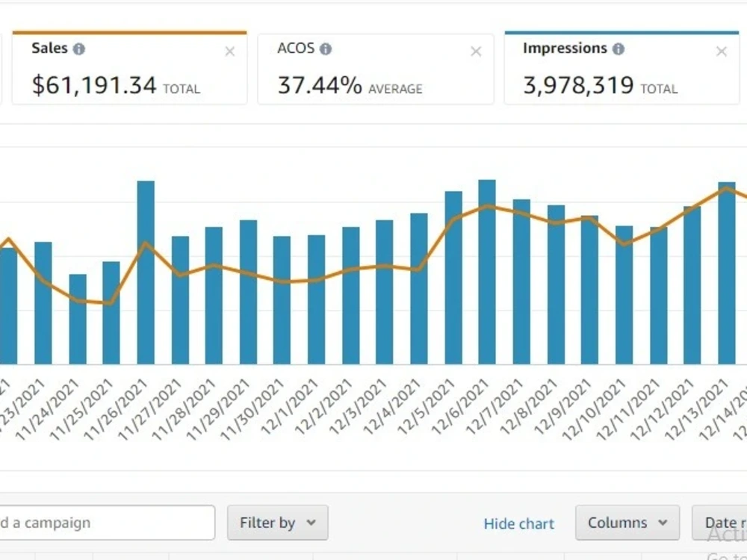The width and height of the screenshot is (747, 560).
Task: Select the Impressions metric card
Action: 622,68
